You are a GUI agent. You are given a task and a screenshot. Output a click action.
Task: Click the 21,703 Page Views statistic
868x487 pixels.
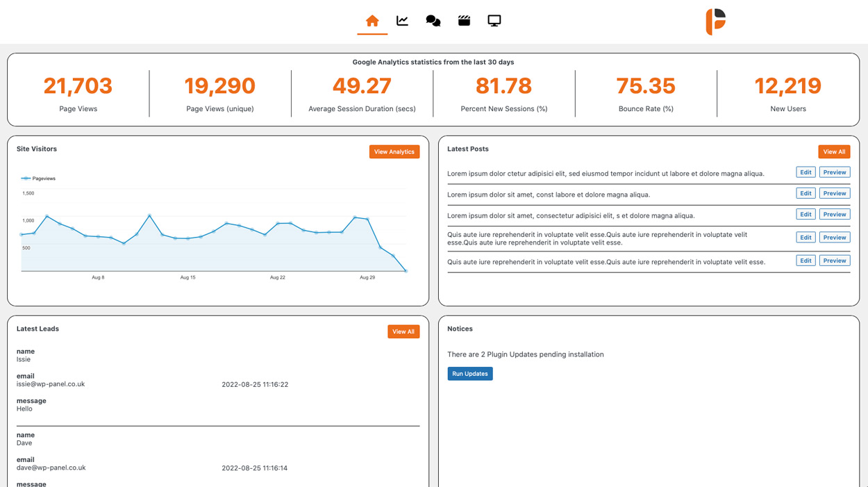[78, 85]
